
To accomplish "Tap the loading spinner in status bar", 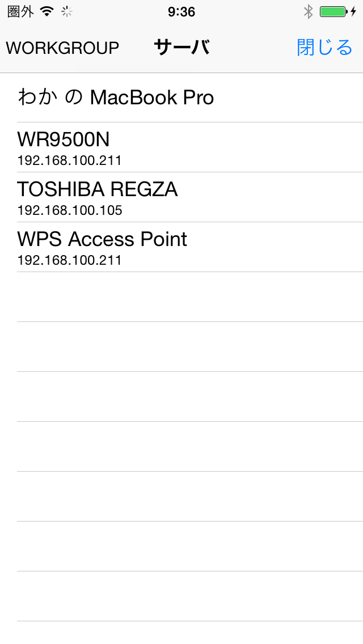I will click(x=67, y=11).
